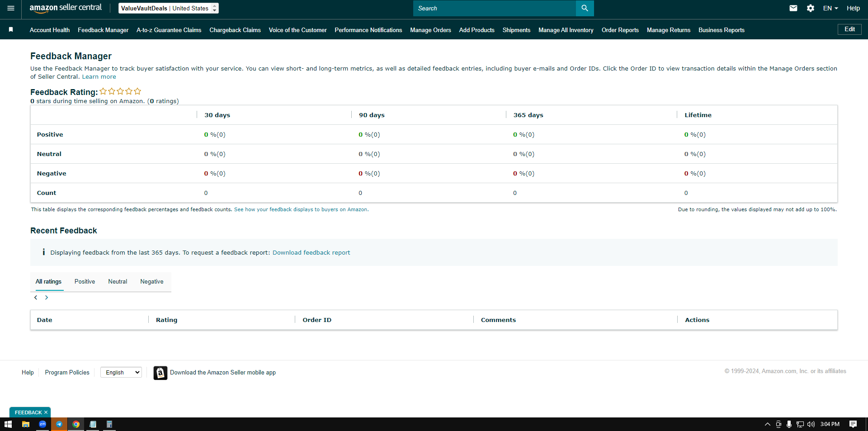
Task: Click the taskbar clock showing 3:04 PM
Action: coord(830,424)
